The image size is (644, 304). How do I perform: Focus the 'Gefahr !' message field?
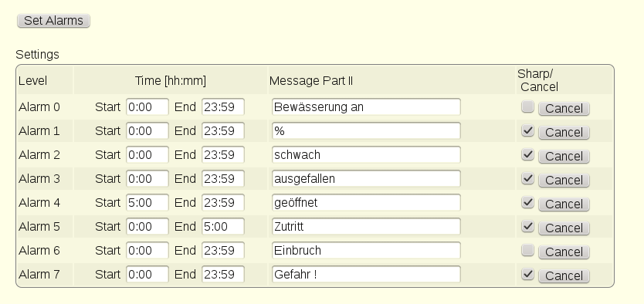[366, 274]
